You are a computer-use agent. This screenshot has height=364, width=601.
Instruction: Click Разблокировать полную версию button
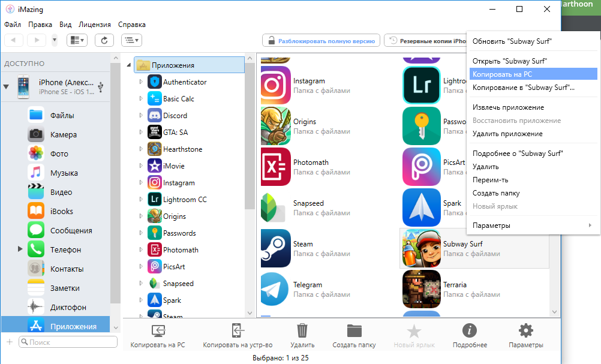pyautogui.click(x=321, y=41)
